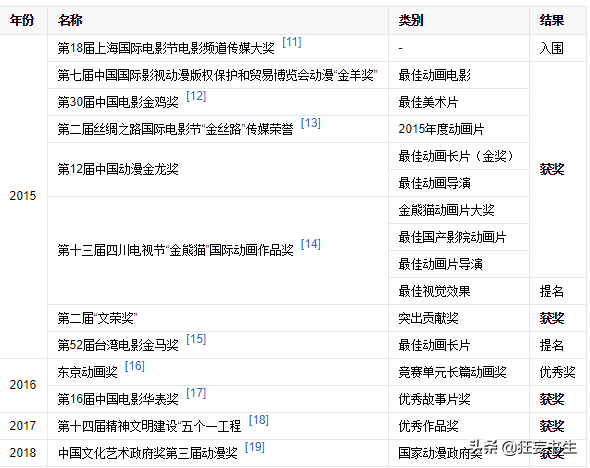The height and width of the screenshot is (468, 590).
Task: Click 最佳动画长片（金奖） category cell
Action: click(459, 156)
